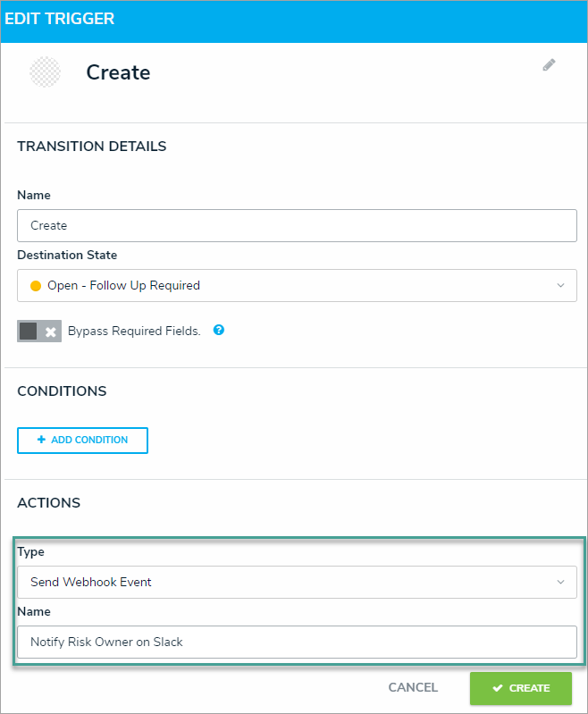
Task: Click the pencil edit icon beside Create
Action: coord(549,65)
